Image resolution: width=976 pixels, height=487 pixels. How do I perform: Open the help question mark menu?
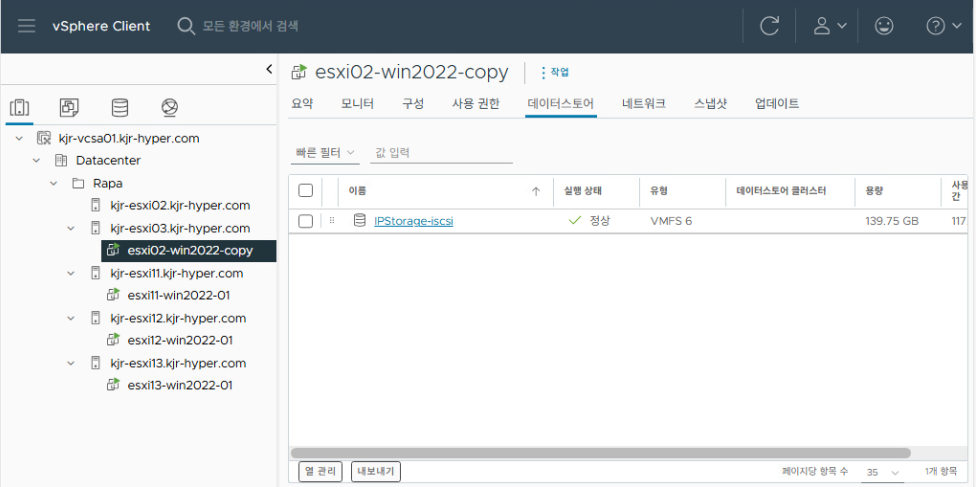944,26
